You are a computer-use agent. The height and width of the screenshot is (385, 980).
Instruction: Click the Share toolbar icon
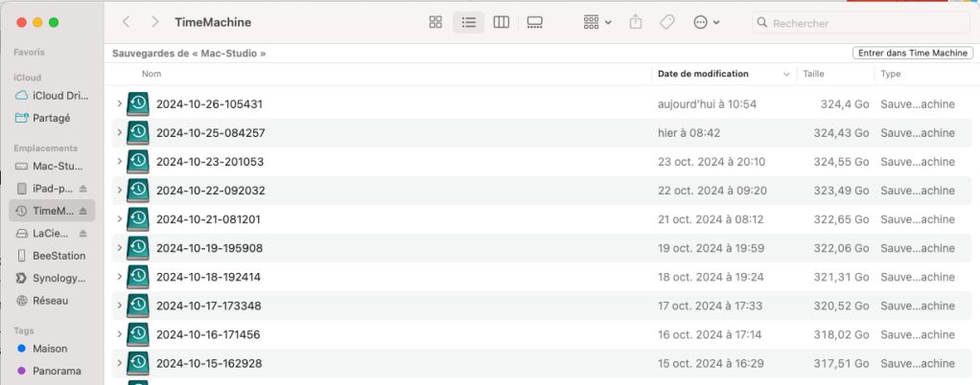(636, 22)
